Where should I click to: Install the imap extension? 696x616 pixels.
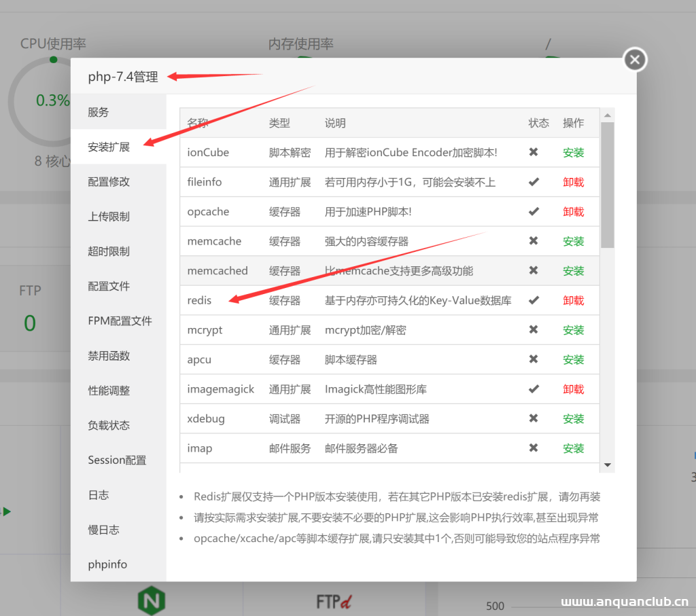pyautogui.click(x=573, y=448)
